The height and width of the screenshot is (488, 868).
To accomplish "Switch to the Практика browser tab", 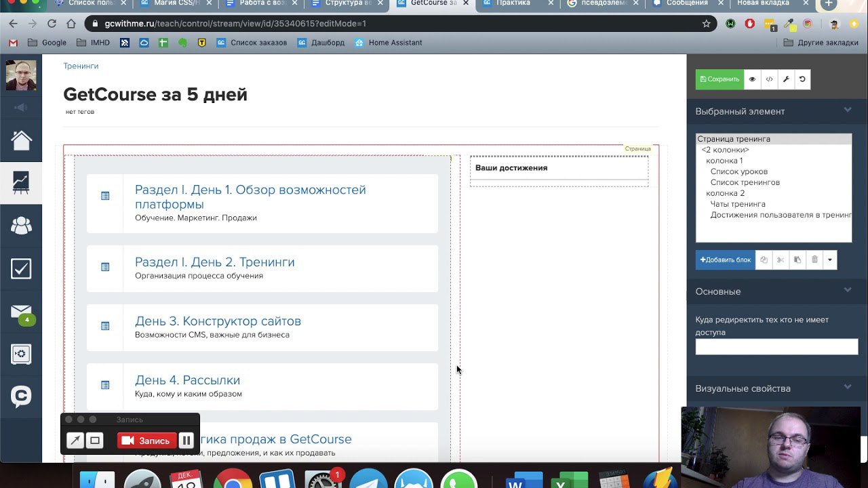I will coord(517,3).
